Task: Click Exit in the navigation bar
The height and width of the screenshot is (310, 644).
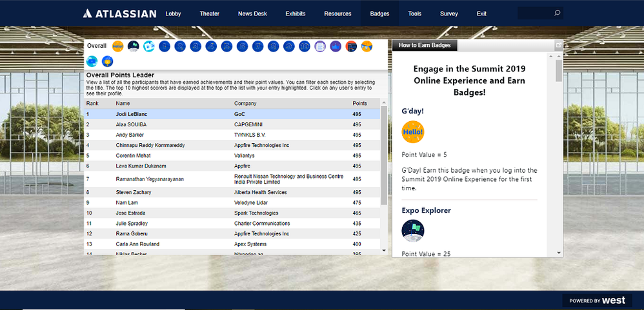Action: coord(482,14)
